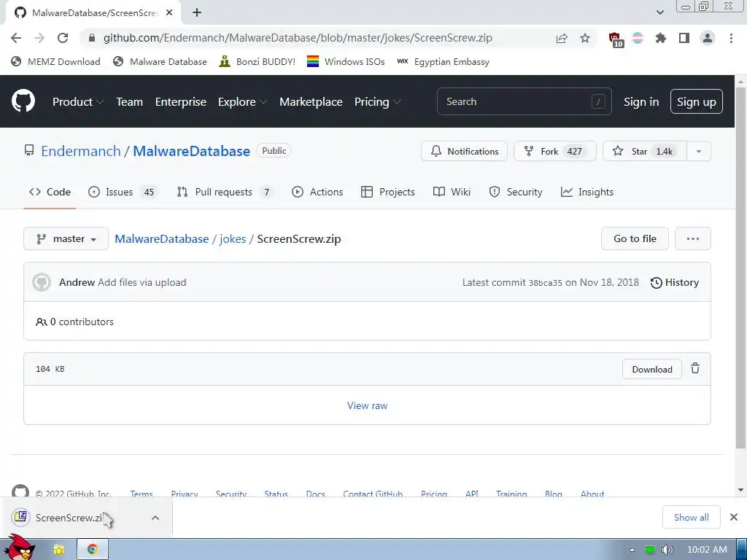This screenshot has height=560, width=747.
Task: Open a new browser tab with plus icon
Action: [197, 13]
